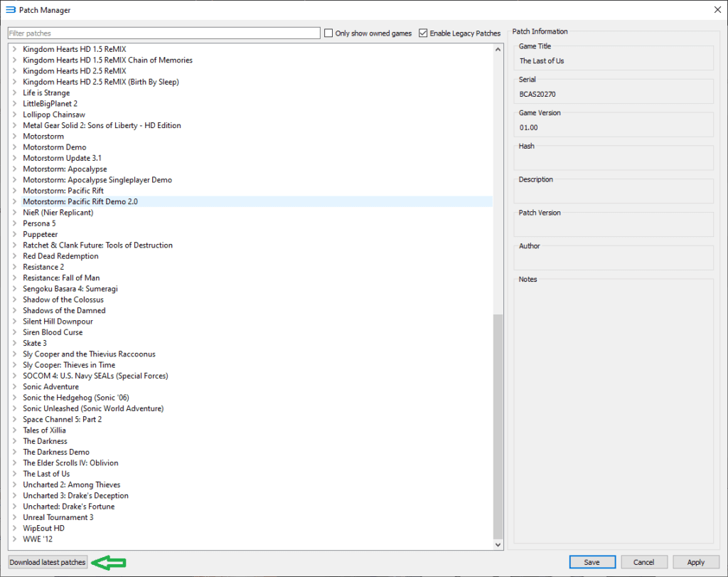728x577 pixels.
Task: Select The Elder Scrolls IV: Oblivion
Action: coord(70,462)
